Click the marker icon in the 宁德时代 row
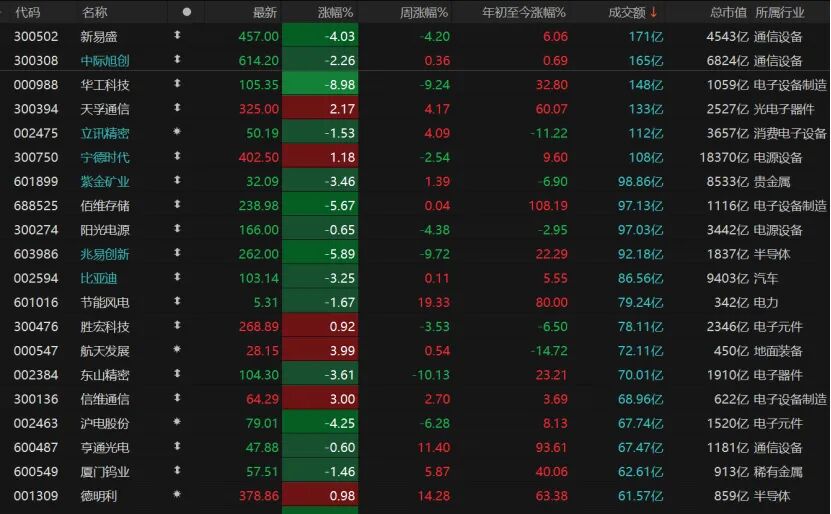 (x=178, y=156)
